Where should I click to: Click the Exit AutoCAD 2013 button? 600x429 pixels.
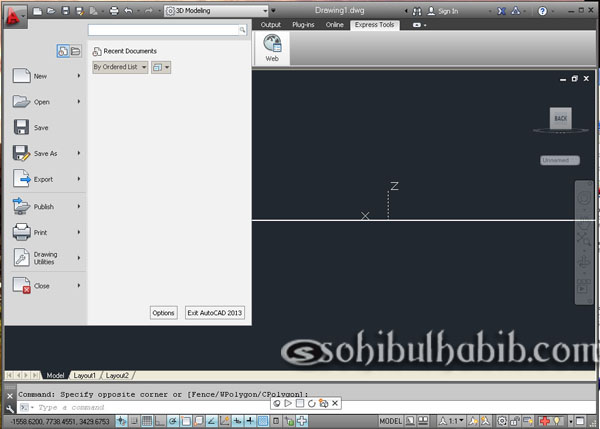click(215, 313)
